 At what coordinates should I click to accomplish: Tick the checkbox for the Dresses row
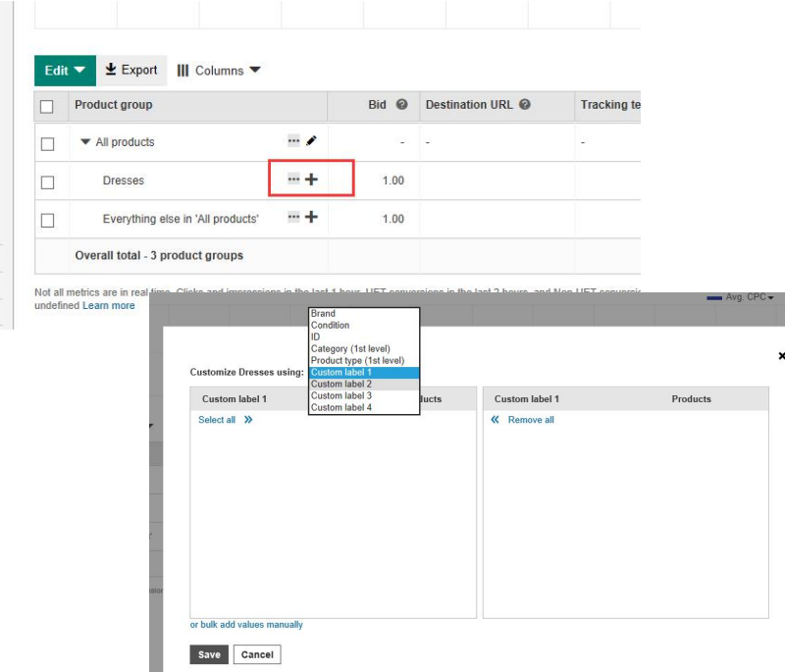pos(47,181)
